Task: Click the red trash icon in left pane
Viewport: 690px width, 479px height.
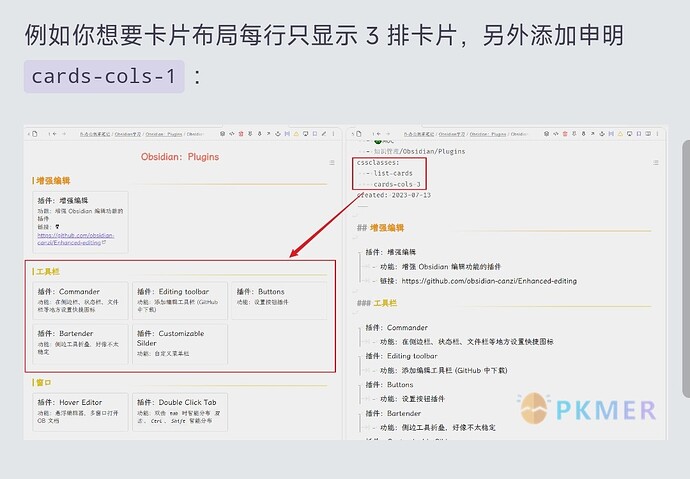Action: tap(241, 134)
